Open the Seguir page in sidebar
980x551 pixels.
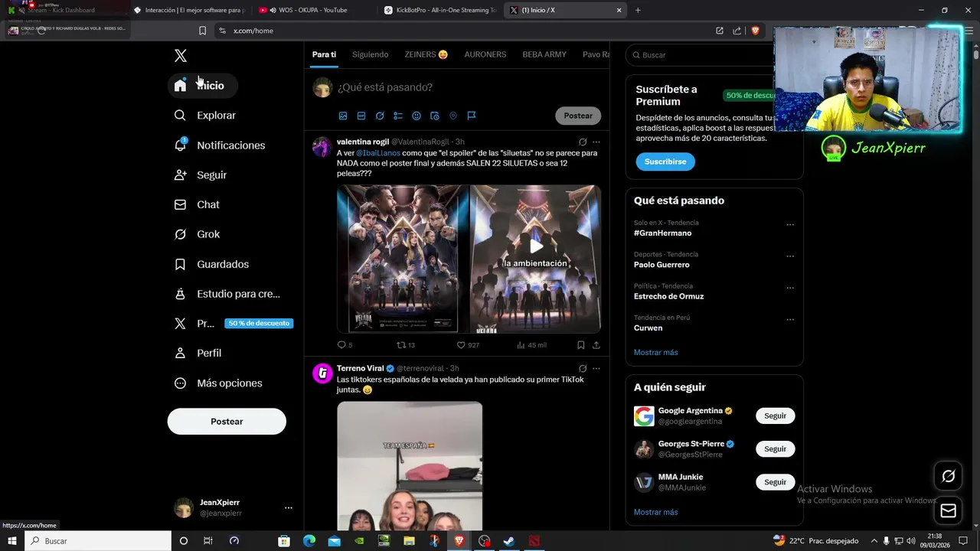click(201, 175)
